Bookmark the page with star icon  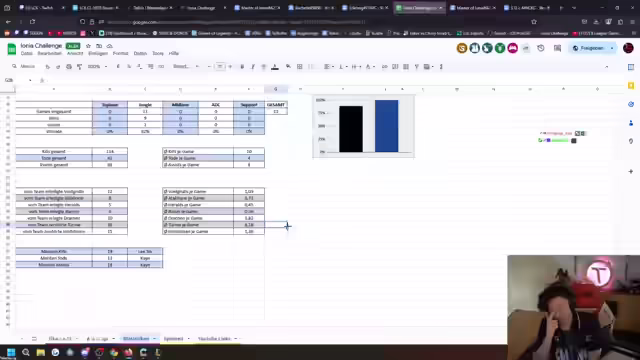pyautogui.click(x=534, y=22)
